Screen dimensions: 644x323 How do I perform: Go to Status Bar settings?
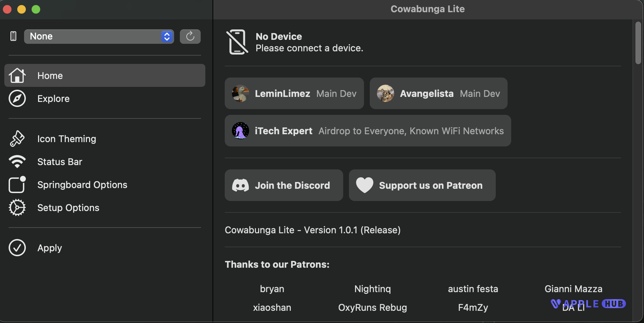coord(60,162)
